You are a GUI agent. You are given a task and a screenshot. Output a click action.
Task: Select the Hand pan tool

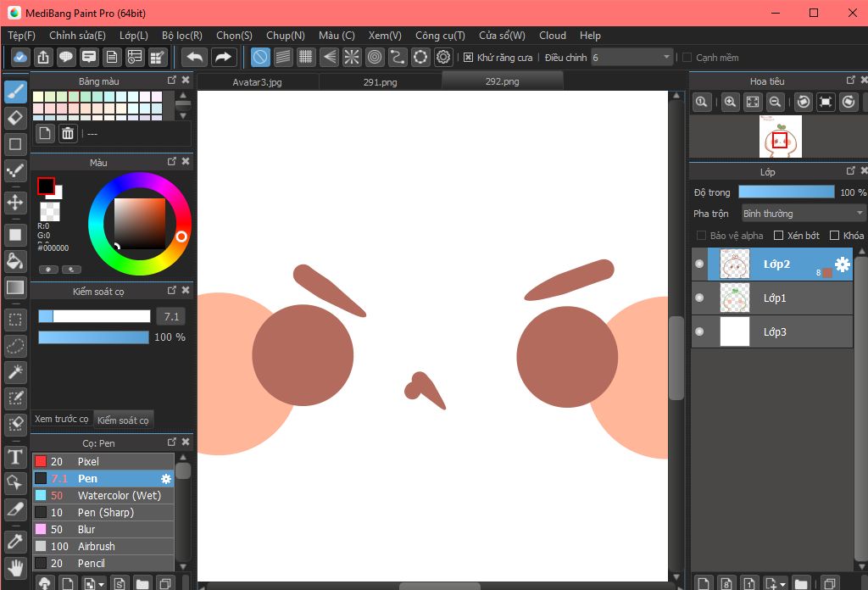tap(15, 568)
